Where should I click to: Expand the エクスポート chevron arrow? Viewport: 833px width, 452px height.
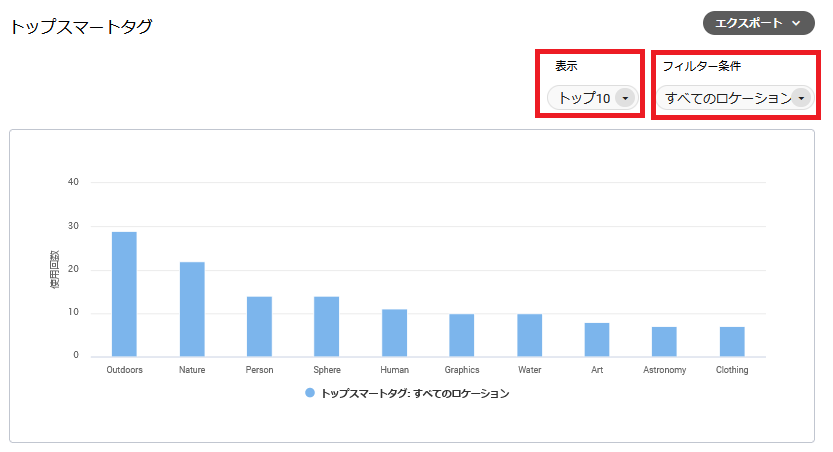click(796, 23)
